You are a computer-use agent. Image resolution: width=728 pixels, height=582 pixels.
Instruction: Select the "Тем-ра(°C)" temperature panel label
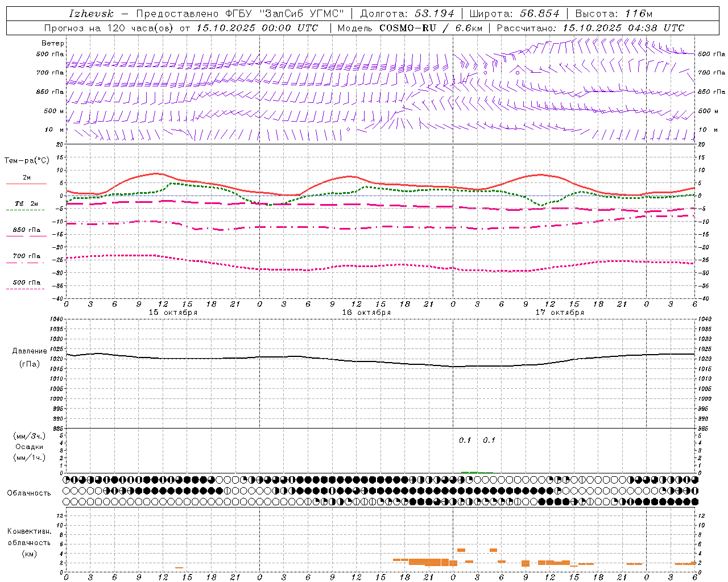27,160
